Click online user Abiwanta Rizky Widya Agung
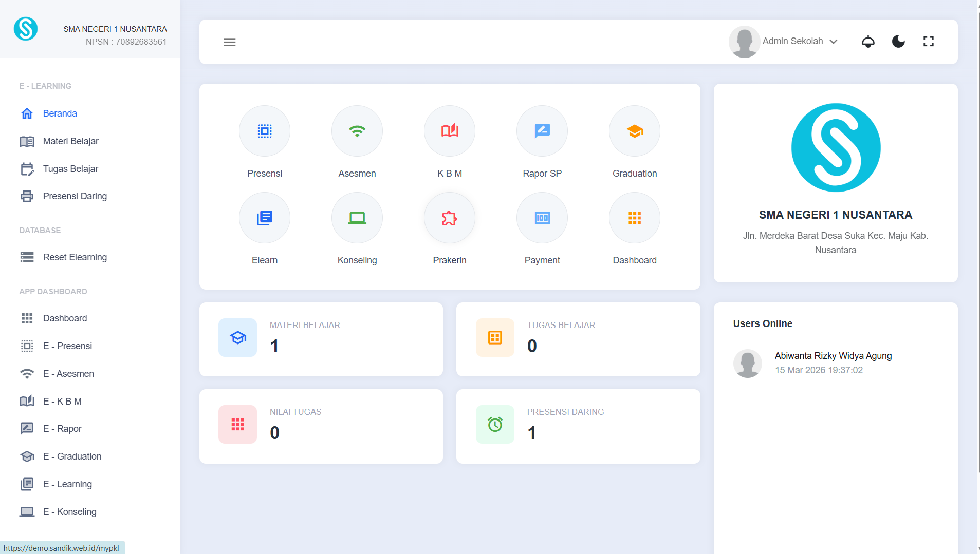Viewport: 980px width, 554px height. tap(833, 356)
